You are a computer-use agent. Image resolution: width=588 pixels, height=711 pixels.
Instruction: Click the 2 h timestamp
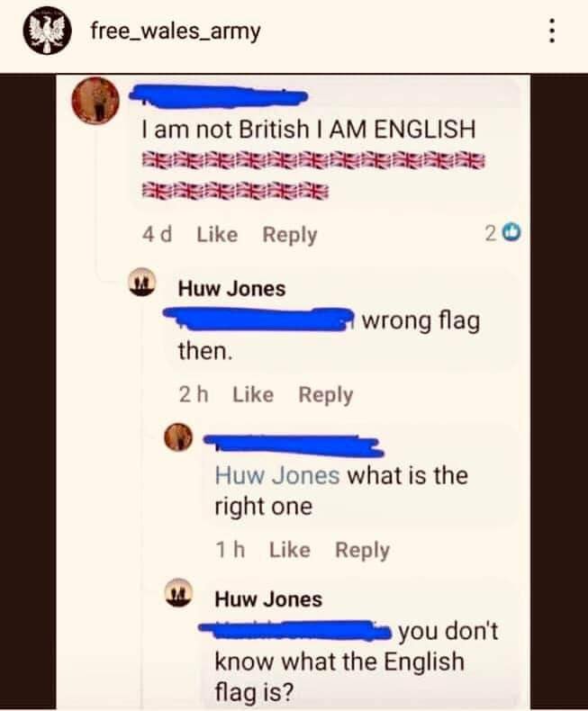[x=194, y=394]
